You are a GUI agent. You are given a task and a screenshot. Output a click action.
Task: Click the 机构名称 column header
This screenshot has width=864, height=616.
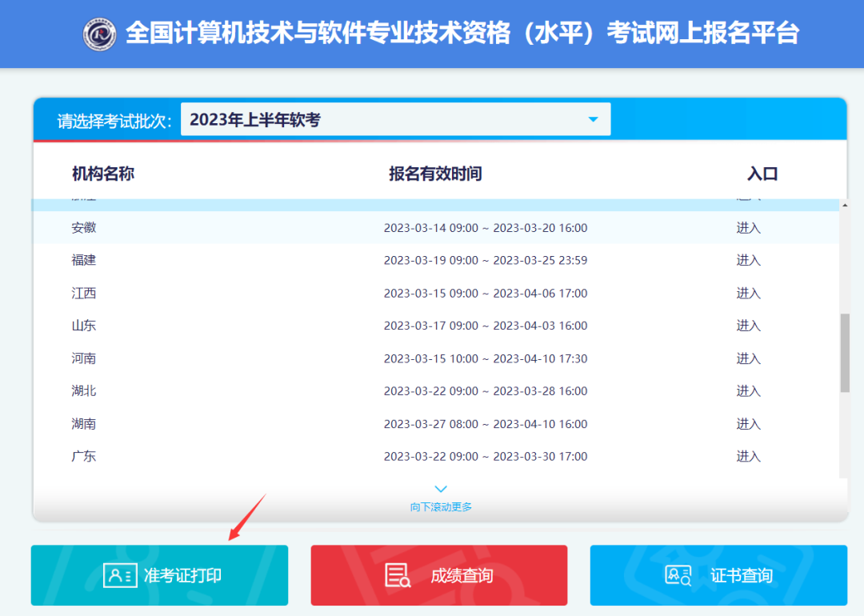(103, 174)
